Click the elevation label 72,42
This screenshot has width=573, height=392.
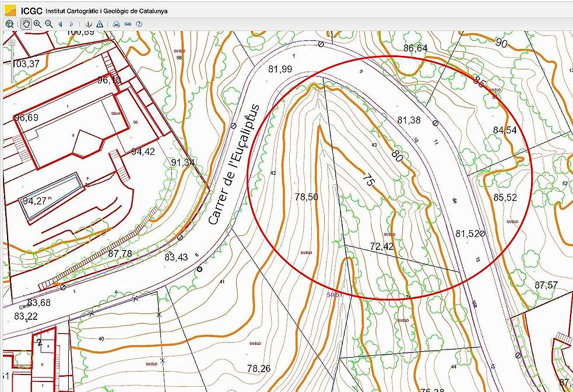[382, 246]
